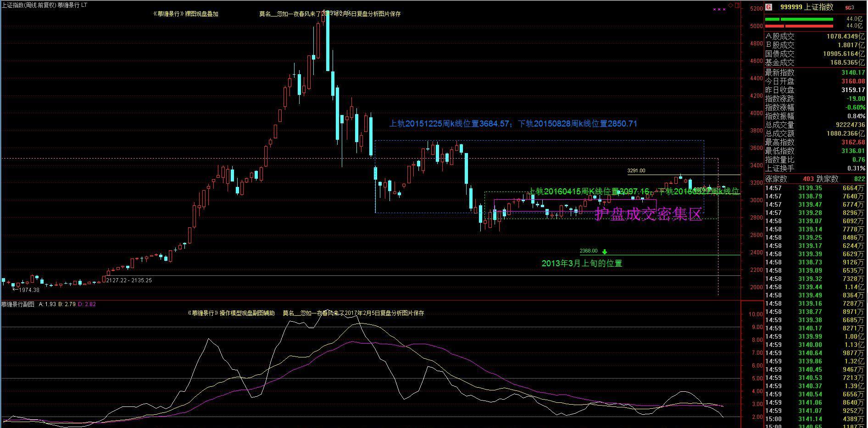Click the 999999 上证指数 header
Viewport: 868px width, 428px height.
pyautogui.click(x=807, y=7)
